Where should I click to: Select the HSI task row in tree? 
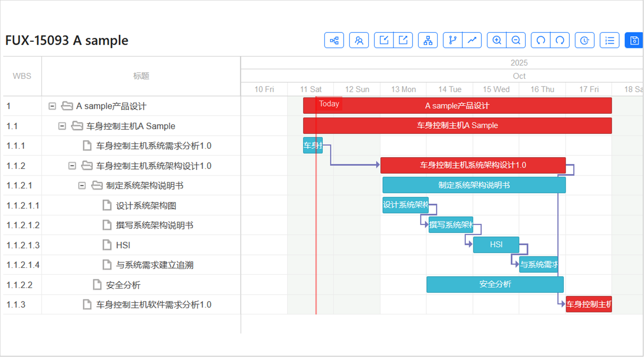[123, 245]
